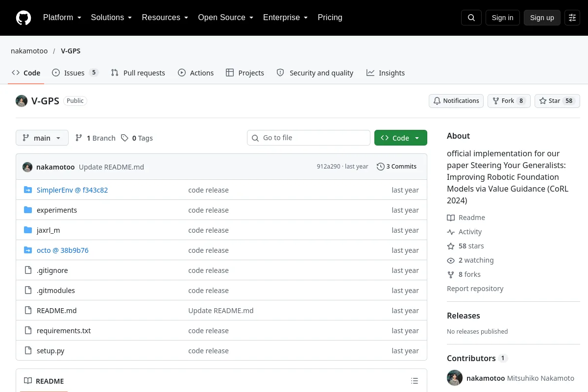Click the Sign up button

coord(542,18)
